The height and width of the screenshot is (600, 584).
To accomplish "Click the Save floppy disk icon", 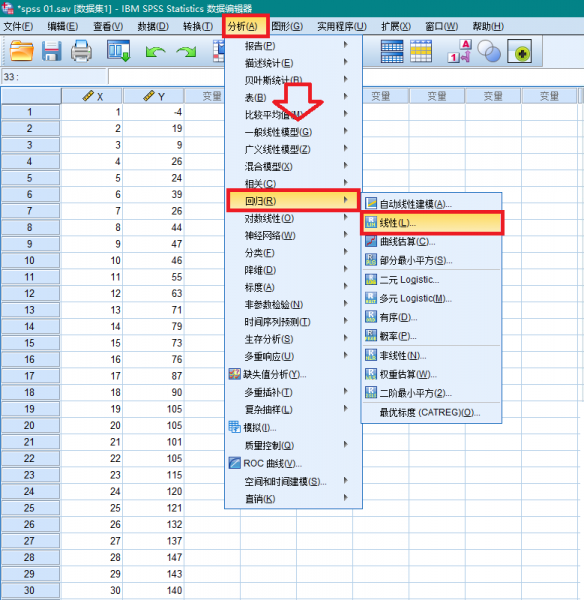I will click(x=51, y=51).
